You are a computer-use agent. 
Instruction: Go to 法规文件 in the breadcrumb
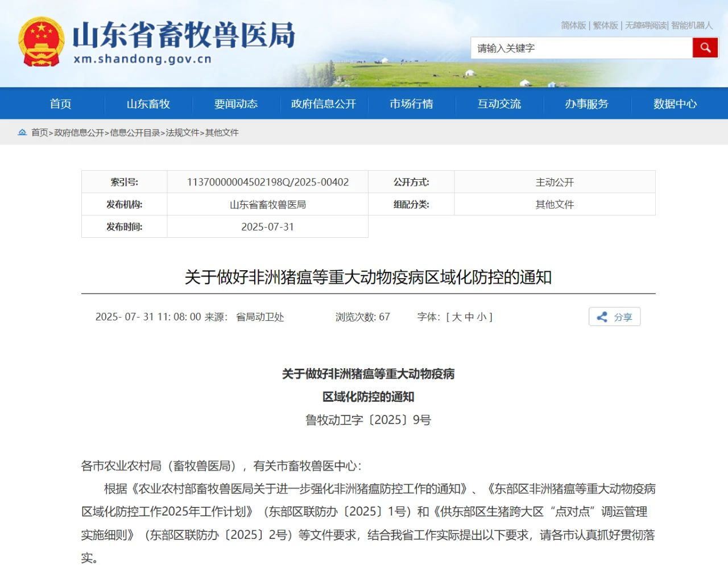tap(183, 133)
